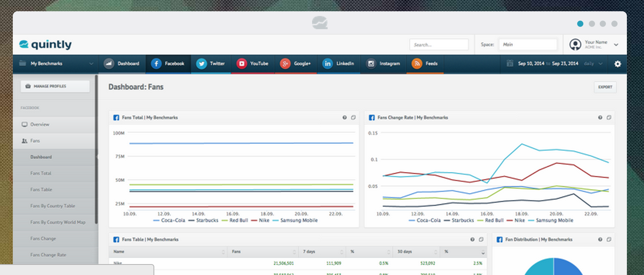Toggle Coca-Cola legend in Fans Total chart
644x275 pixels.
(x=169, y=221)
